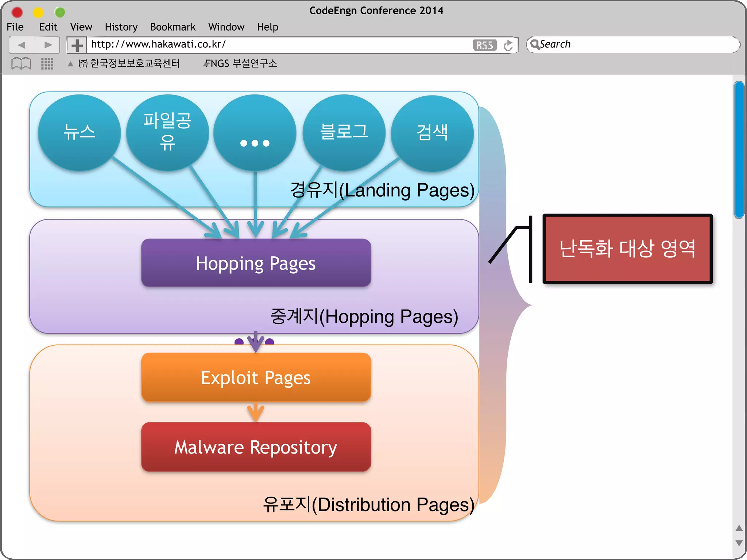
Task: Click the browser forward arrow button
Action: 48,45
